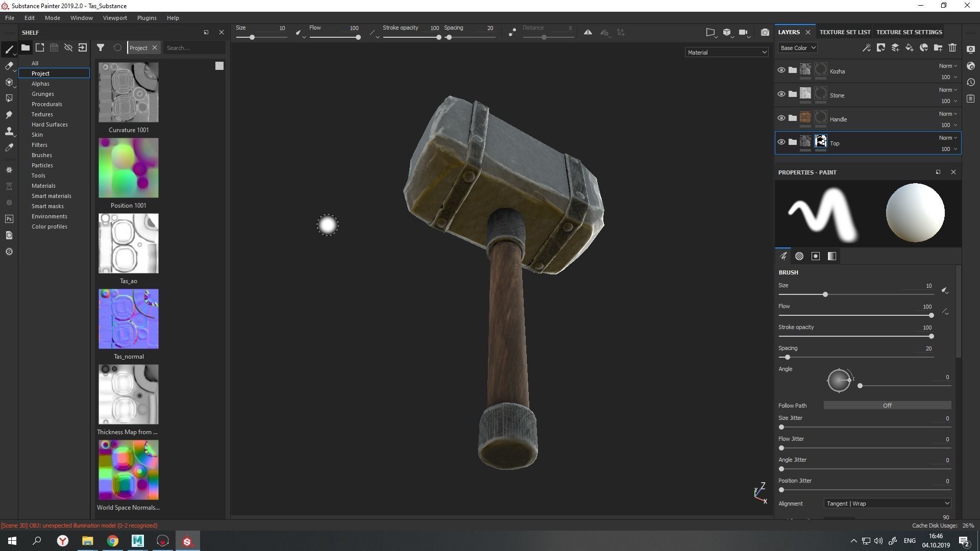Select the Smart materials shelf category
Image resolution: width=980 pixels, height=551 pixels.
click(51, 196)
